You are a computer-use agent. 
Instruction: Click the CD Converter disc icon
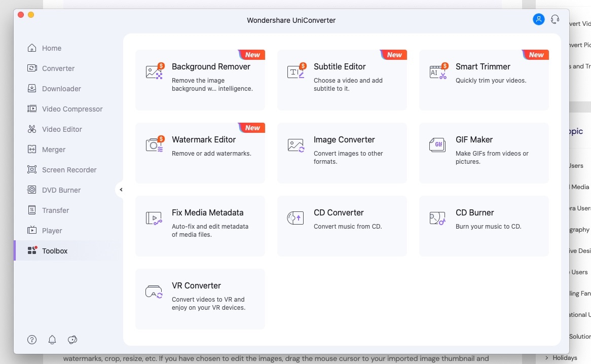click(x=295, y=218)
